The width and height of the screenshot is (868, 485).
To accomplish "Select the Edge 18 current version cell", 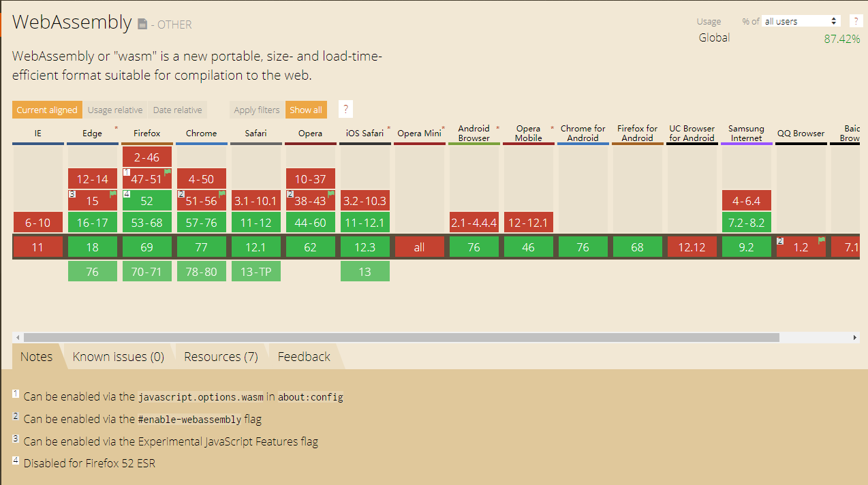I will [93, 247].
